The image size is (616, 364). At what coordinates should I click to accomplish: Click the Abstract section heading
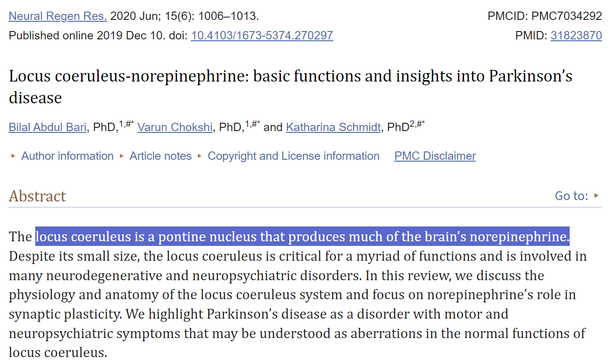38,196
